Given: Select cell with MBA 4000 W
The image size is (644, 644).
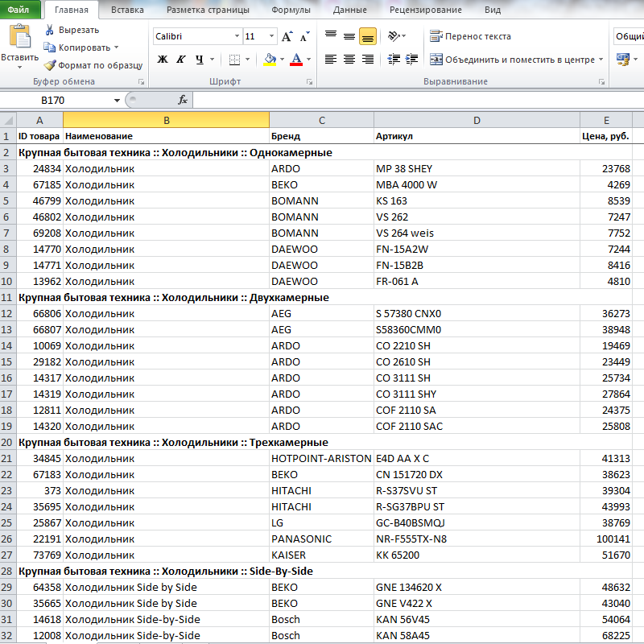Looking at the screenshot, I should pyautogui.click(x=477, y=185).
